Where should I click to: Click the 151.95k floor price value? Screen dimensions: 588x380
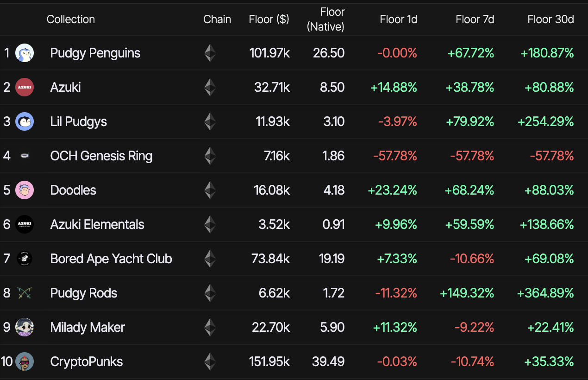(270, 361)
